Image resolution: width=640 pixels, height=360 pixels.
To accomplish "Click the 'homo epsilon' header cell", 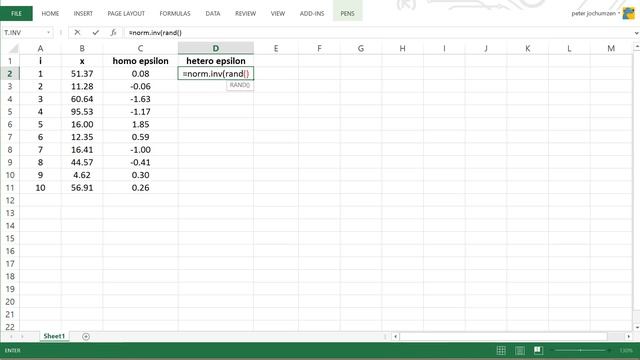I will point(140,61).
